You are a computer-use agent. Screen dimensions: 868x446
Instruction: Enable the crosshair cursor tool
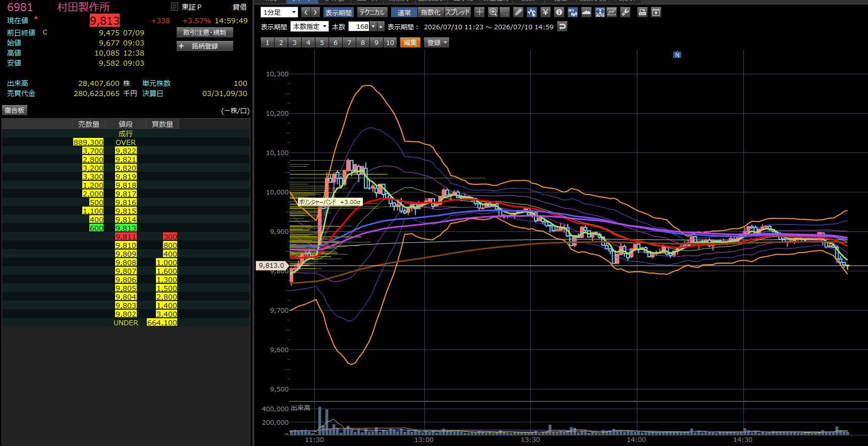tap(479, 12)
